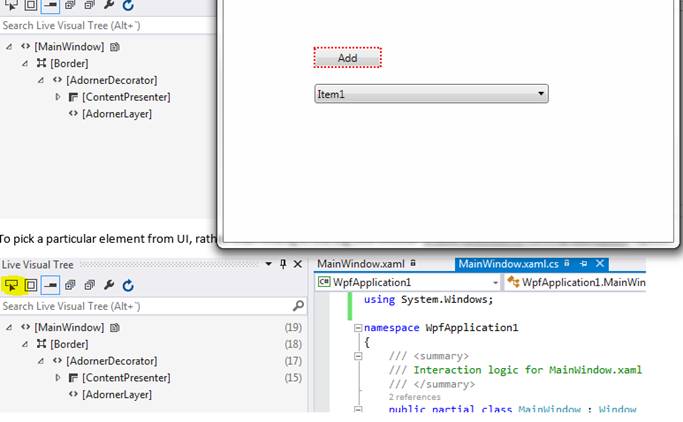Collapse [Border] node in upper tree
This screenshot has width=683, height=422.
[x=25, y=64]
